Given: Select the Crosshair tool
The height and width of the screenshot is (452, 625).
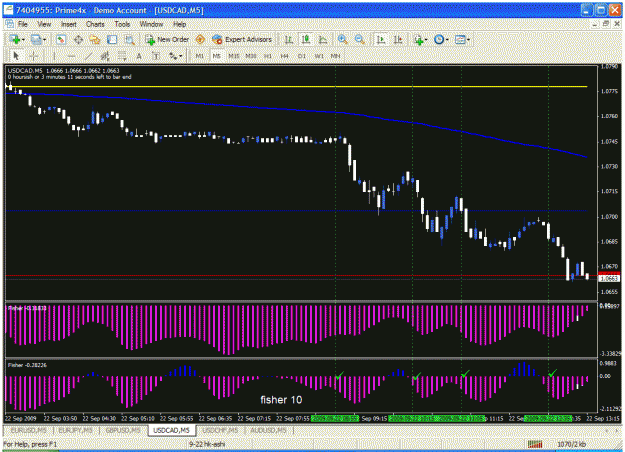Looking at the screenshot, I should click(33, 56).
